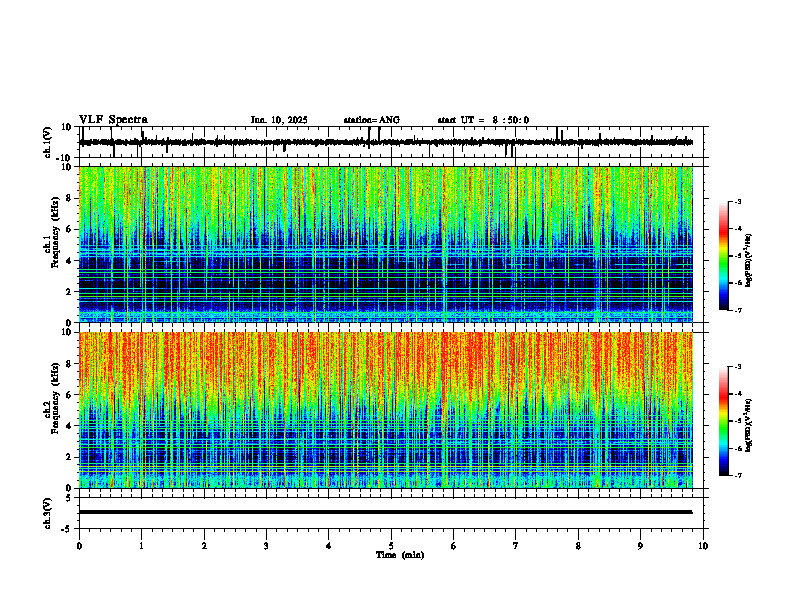Click the ch.2 spectrogram color scale bar
This screenshot has height=612, width=792.
pos(724,421)
